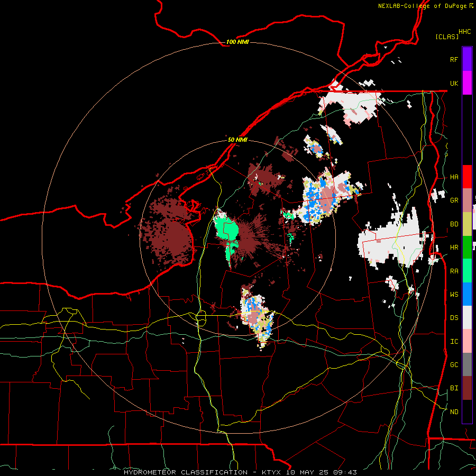
Task: Select the BI brown legend swatch
Action: point(467,388)
